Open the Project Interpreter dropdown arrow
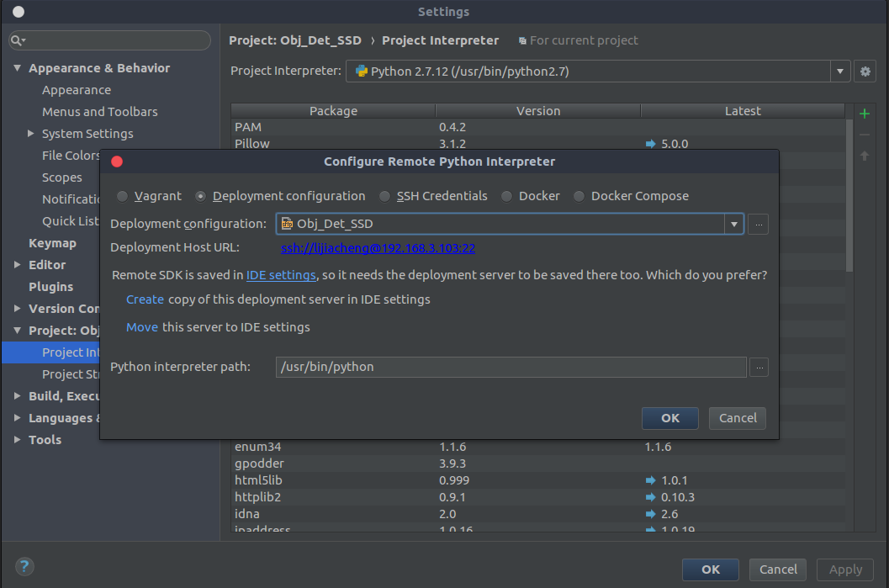The height and width of the screenshot is (588, 889). pyautogui.click(x=839, y=72)
